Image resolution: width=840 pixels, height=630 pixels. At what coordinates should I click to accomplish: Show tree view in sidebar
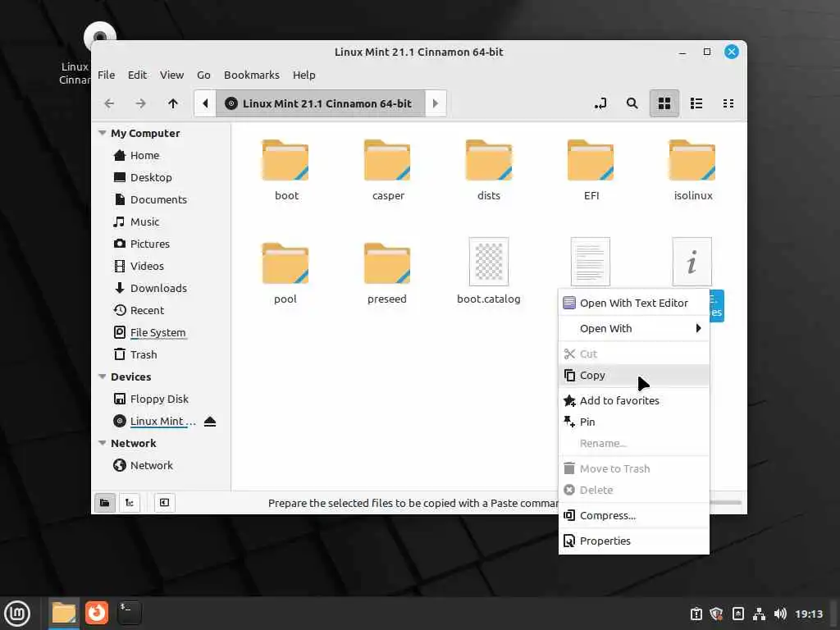pos(130,503)
